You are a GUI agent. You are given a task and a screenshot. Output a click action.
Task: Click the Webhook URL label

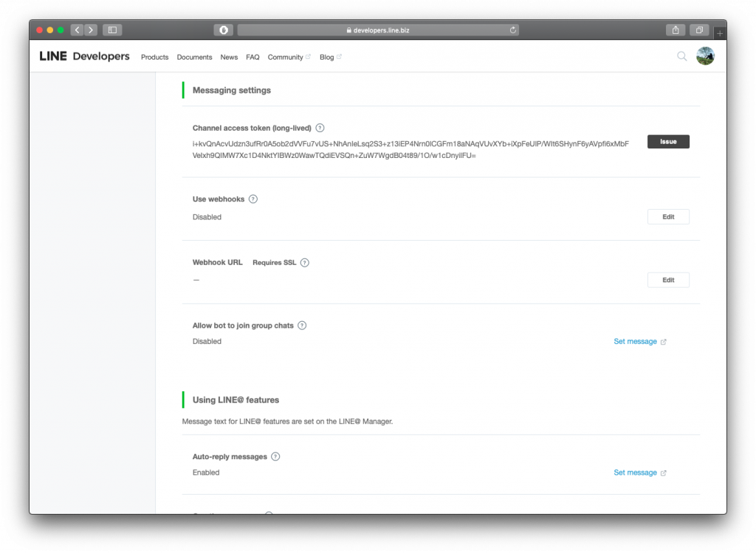click(x=218, y=262)
